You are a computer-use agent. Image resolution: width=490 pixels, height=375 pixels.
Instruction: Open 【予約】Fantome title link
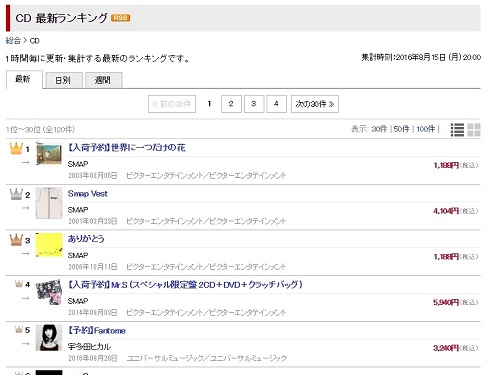[x=97, y=331]
